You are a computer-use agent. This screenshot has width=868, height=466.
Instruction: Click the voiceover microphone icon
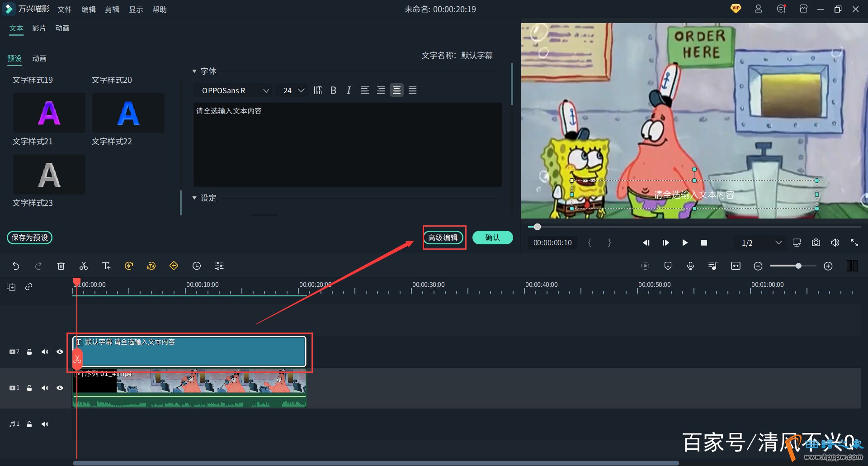(690, 266)
